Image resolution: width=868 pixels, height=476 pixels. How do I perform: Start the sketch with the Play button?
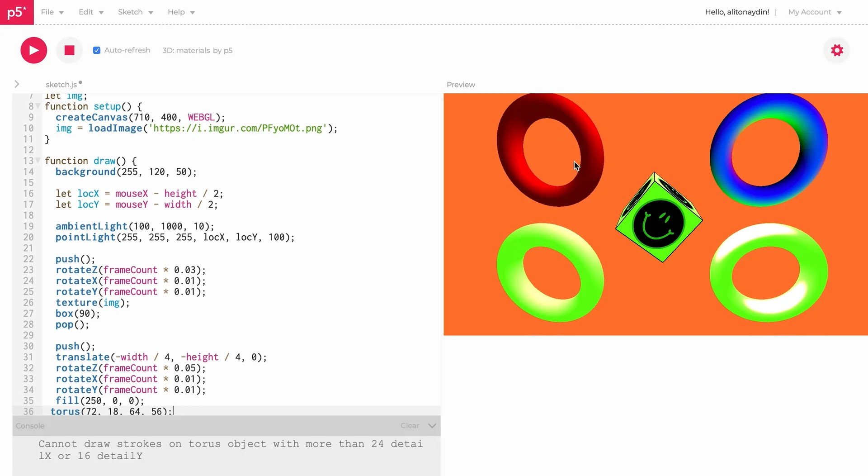pyautogui.click(x=34, y=50)
